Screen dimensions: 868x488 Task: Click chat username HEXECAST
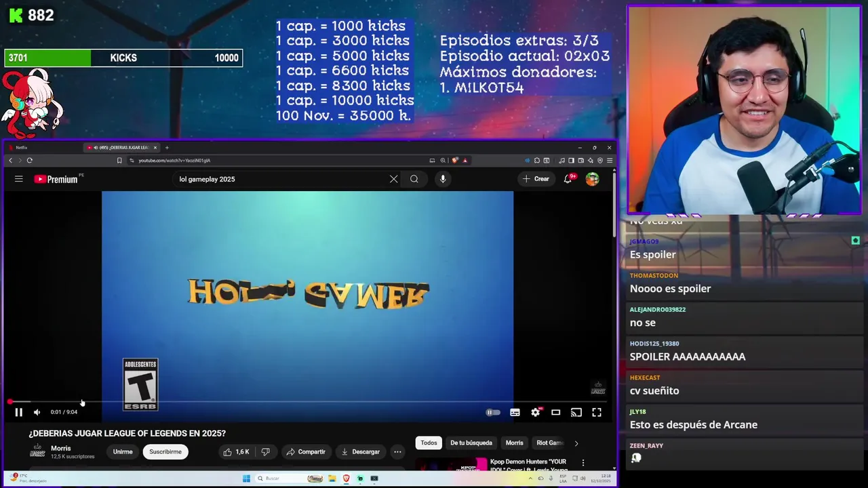pos(645,378)
